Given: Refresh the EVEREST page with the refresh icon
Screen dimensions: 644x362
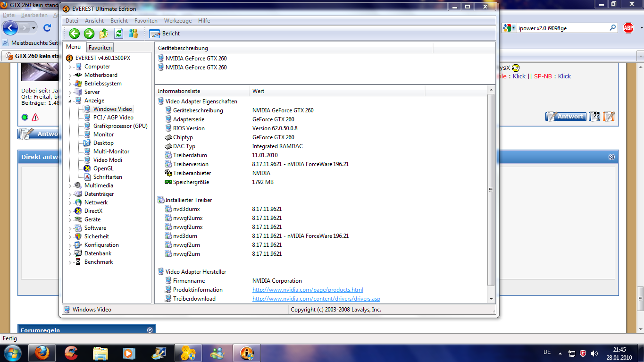Looking at the screenshot, I should coord(119,33).
